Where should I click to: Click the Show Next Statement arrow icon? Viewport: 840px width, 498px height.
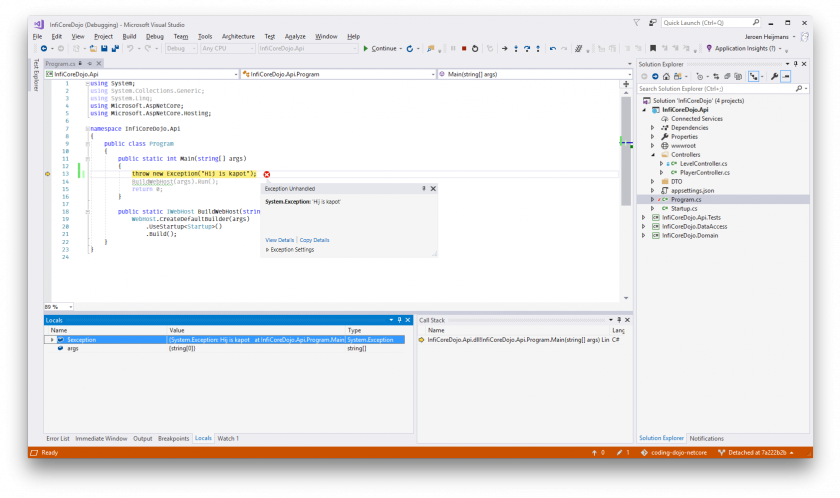505,48
